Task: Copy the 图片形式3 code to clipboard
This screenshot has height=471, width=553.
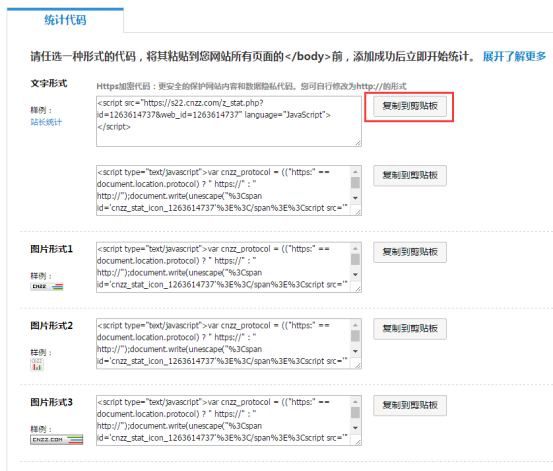Action: pyautogui.click(x=410, y=405)
